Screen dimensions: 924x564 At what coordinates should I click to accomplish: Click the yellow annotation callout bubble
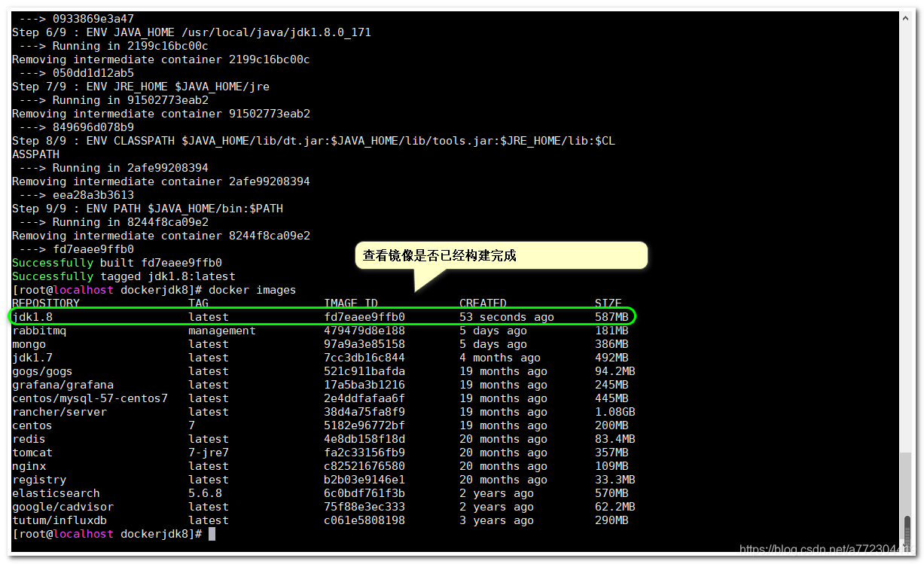click(501, 255)
